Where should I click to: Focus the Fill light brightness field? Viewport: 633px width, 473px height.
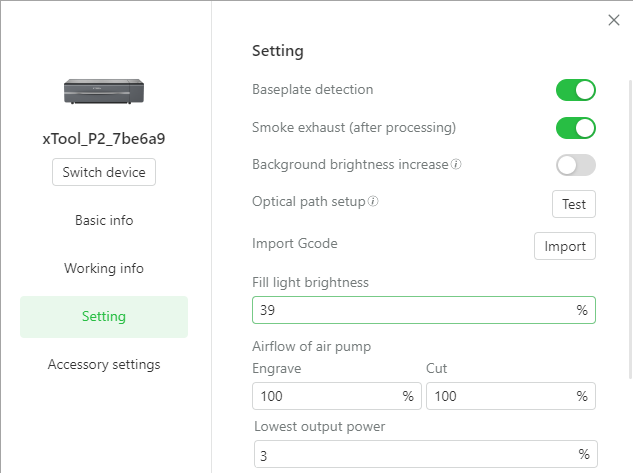click(410, 311)
